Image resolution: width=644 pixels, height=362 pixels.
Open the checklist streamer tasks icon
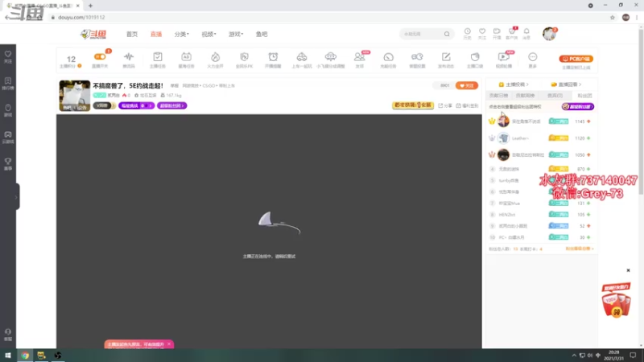(157, 56)
